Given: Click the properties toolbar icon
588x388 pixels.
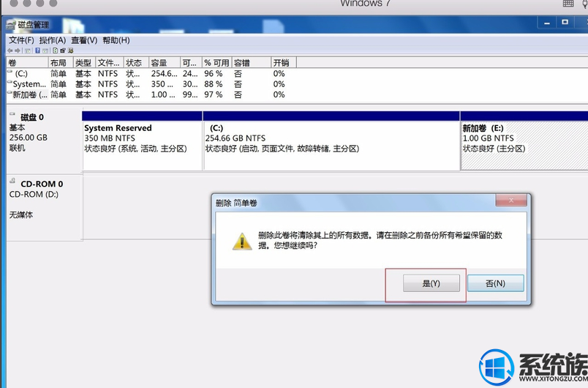Looking at the screenshot, I should tap(63, 51).
